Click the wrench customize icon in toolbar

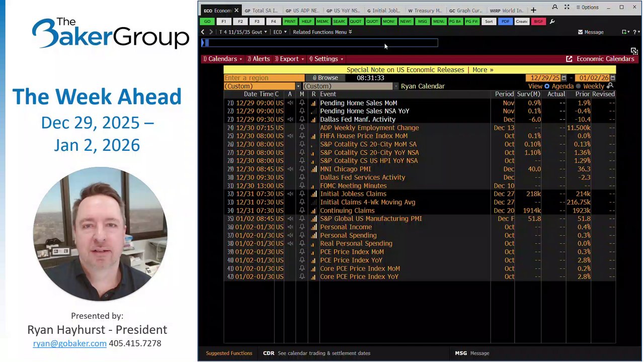click(x=552, y=22)
